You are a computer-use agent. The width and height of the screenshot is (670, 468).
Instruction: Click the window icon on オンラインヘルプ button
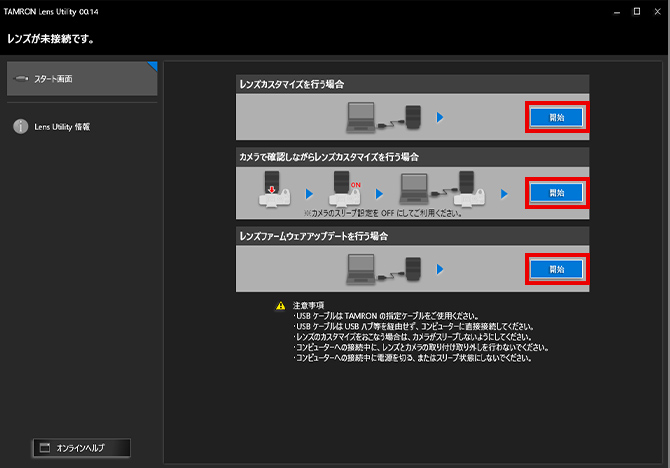45,448
